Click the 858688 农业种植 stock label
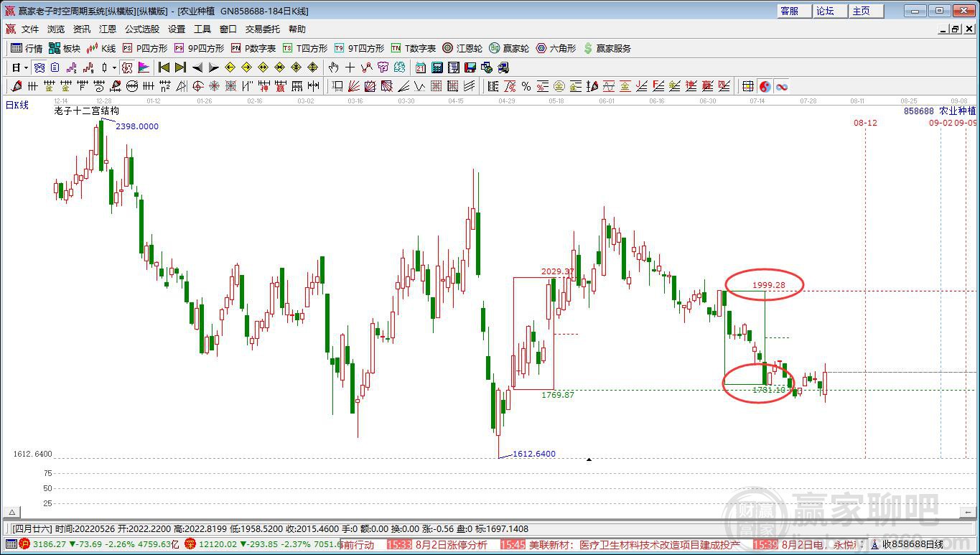The image size is (980, 555). pyautogui.click(x=940, y=111)
